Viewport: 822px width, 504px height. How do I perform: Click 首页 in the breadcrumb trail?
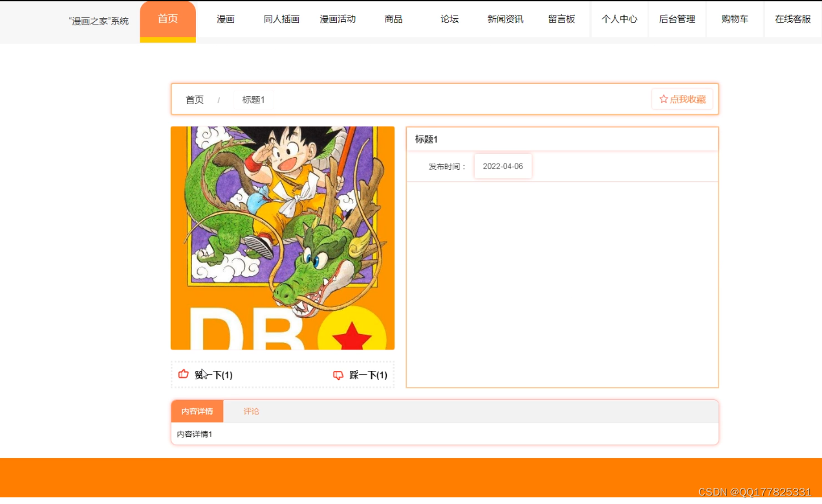click(x=195, y=100)
